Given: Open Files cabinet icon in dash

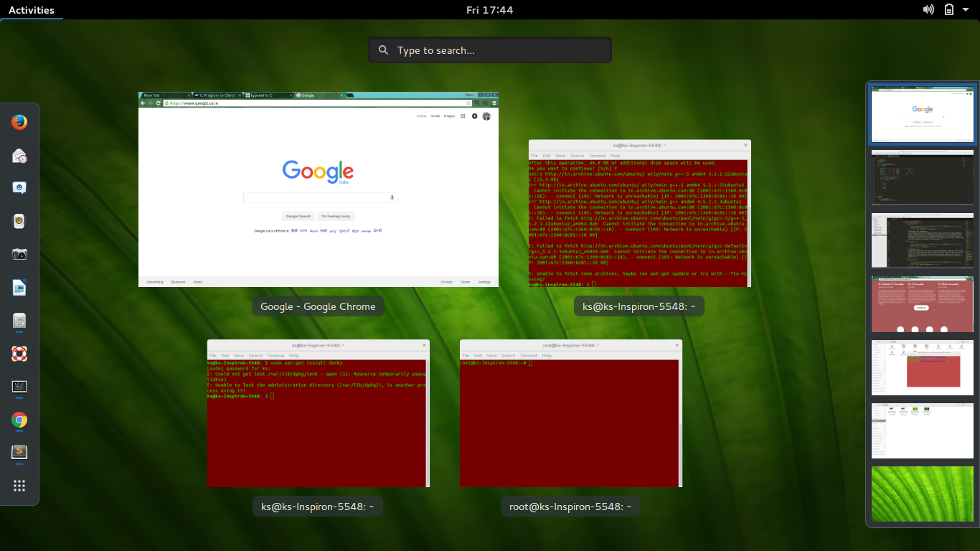Looking at the screenshot, I should tap(19, 320).
